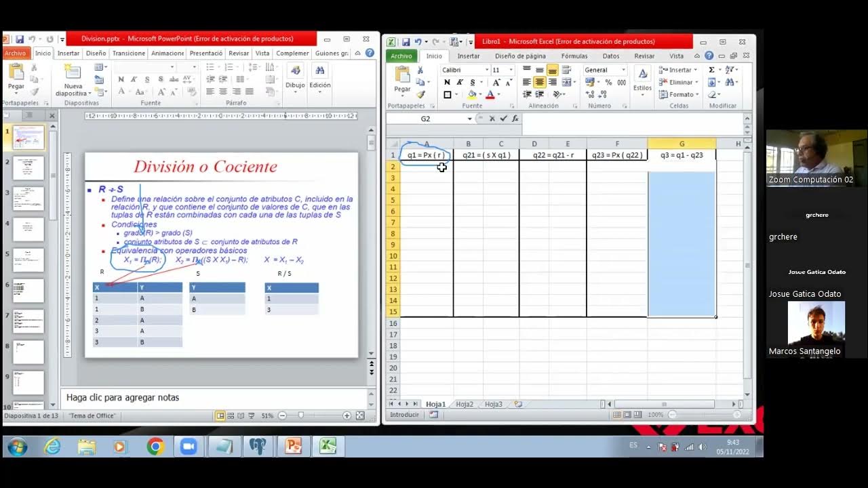Expand the Name Box G2 dropdown arrow
868x488 pixels.
click(469, 119)
